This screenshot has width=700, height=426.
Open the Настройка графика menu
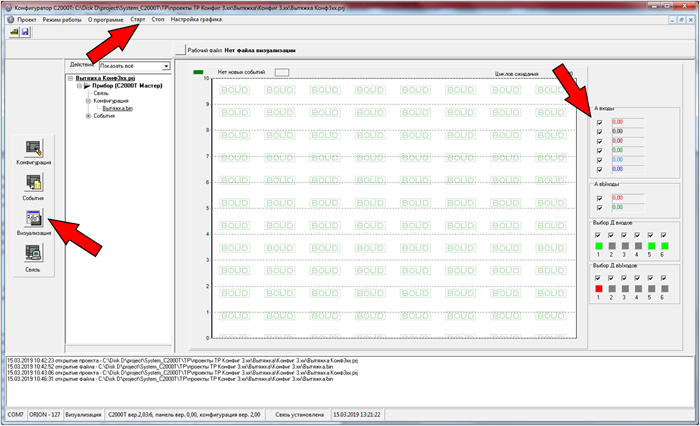[x=195, y=19]
